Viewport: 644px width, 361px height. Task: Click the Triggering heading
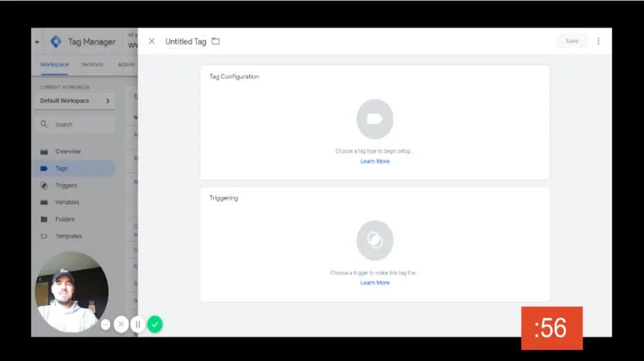(x=223, y=198)
